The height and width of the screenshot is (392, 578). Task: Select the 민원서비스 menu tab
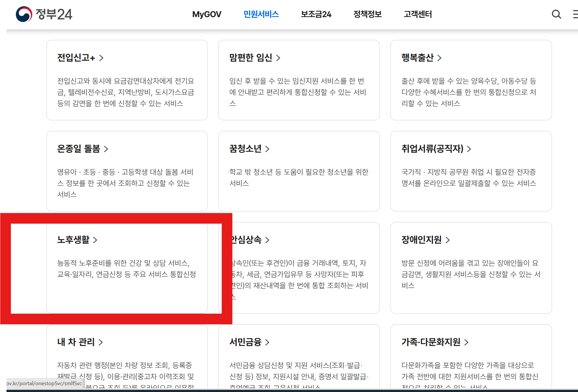(x=261, y=14)
